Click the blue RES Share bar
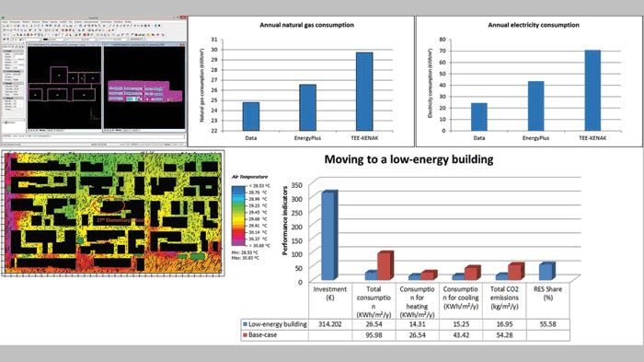The height and width of the screenshot is (362, 644). coord(547,271)
